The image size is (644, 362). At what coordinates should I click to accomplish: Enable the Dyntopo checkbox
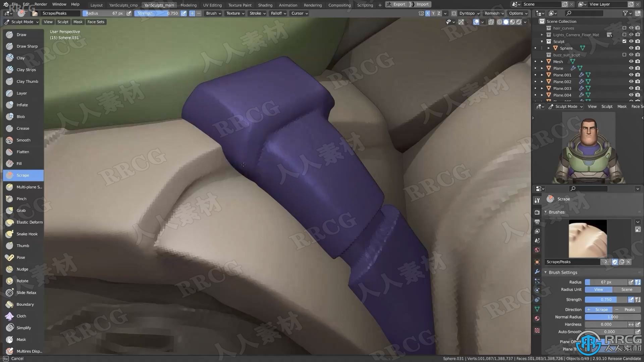pyautogui.click(x=454, y=13)
